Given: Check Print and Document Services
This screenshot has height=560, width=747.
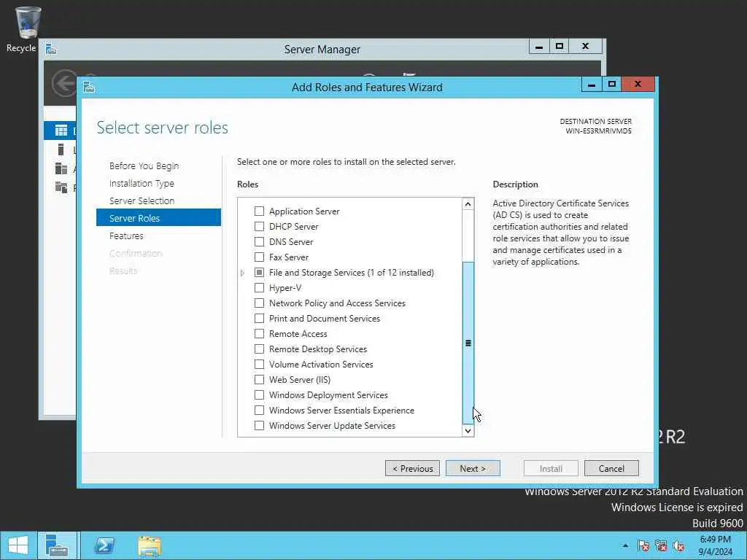Looking at the screenshot, I should [259, 318].
